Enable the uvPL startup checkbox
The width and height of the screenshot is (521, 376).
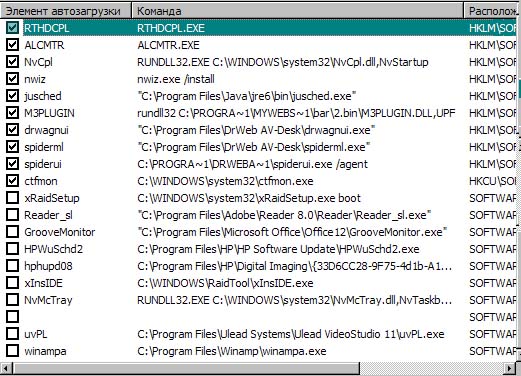tap(12, 334)
